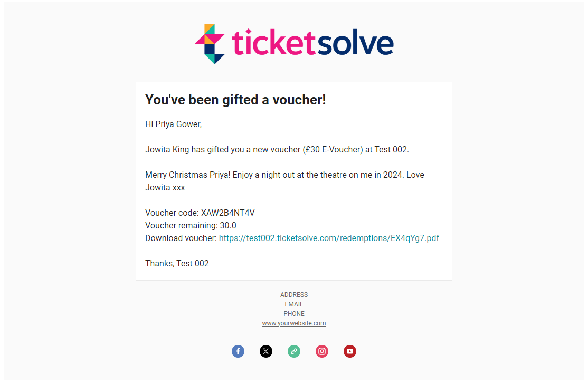Click the EMAIL footer placeholder
The width and height of the screenshot is (588, 384).
[x=293, y=304]
